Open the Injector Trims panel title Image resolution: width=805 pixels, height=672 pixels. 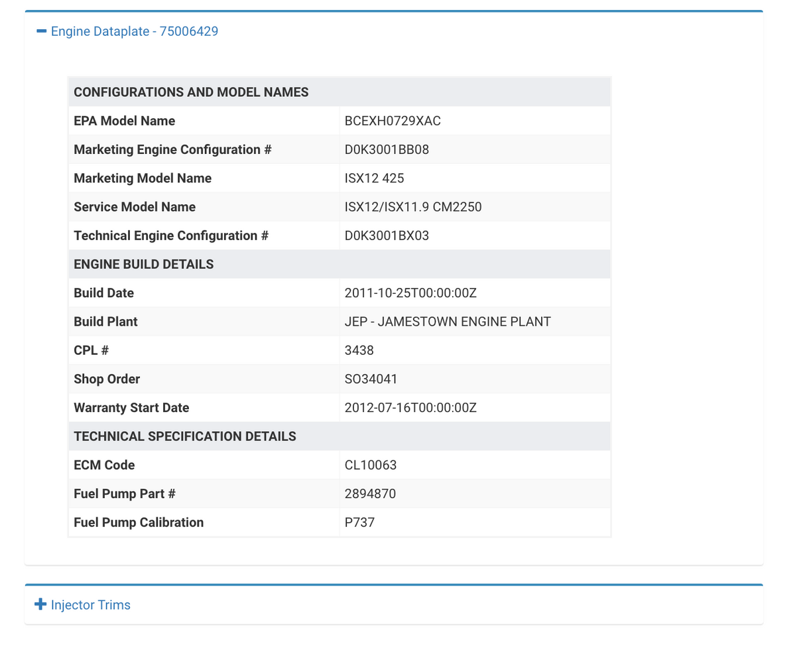click(90, 605)
